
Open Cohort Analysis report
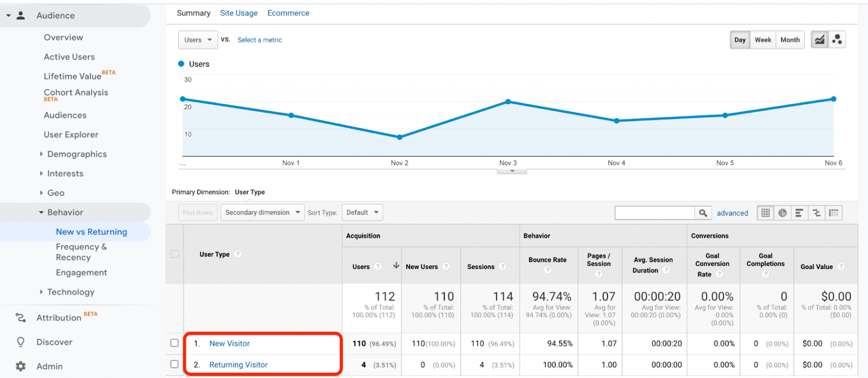coord(76,93)
